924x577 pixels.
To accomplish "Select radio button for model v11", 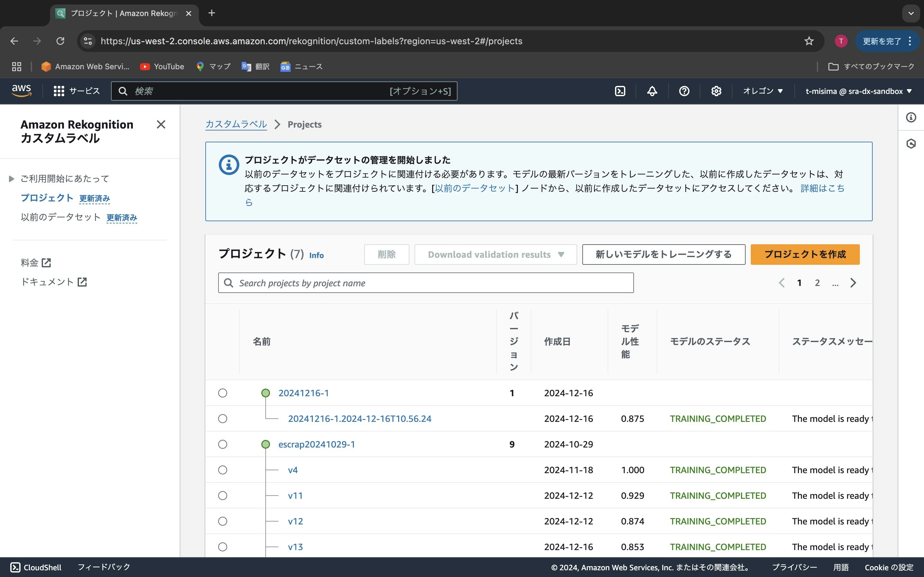I will [223, 496].
